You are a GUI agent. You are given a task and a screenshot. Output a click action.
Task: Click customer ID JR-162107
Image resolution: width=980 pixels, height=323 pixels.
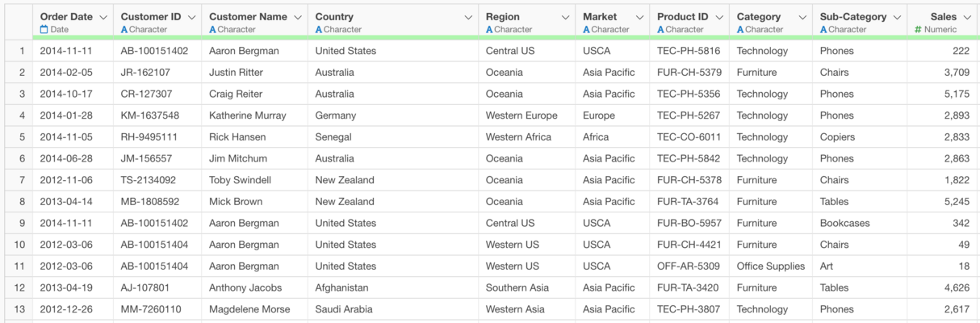pyautogui.click(x=145, y=73)
